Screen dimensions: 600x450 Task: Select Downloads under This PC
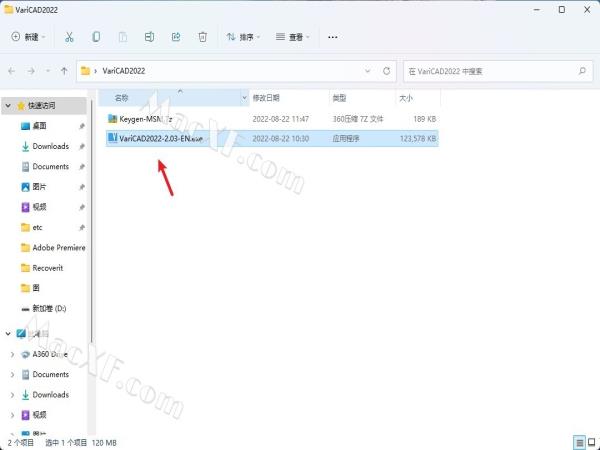(51, 395)
